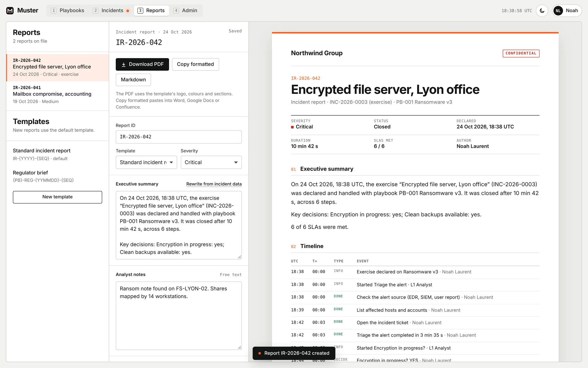Click the Closed status value in preview
This screenshot has width=588, height=368.
382,127
